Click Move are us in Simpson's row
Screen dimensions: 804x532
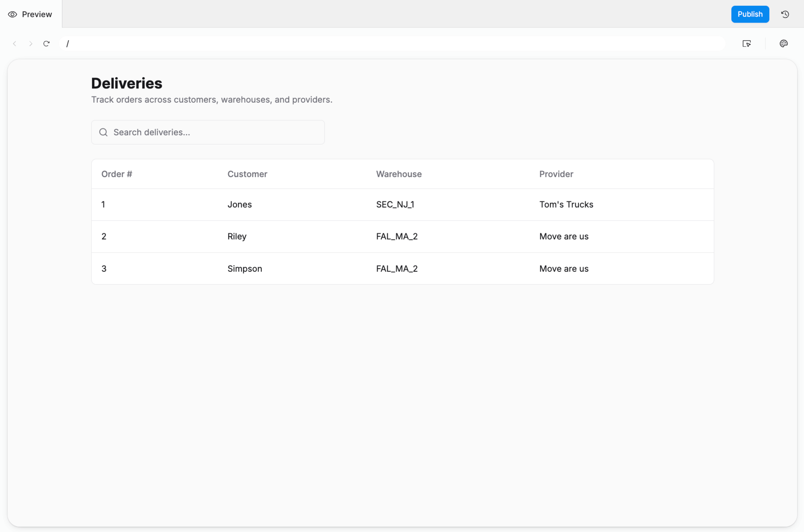[564, 269]
